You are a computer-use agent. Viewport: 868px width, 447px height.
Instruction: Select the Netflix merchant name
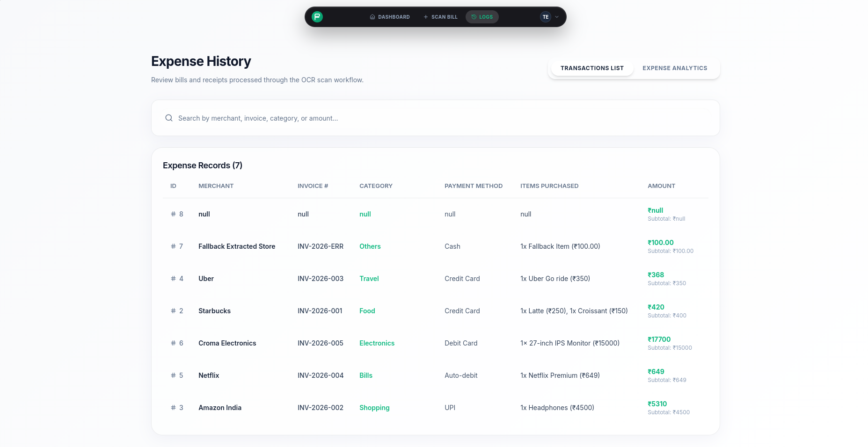pos(209,375)
